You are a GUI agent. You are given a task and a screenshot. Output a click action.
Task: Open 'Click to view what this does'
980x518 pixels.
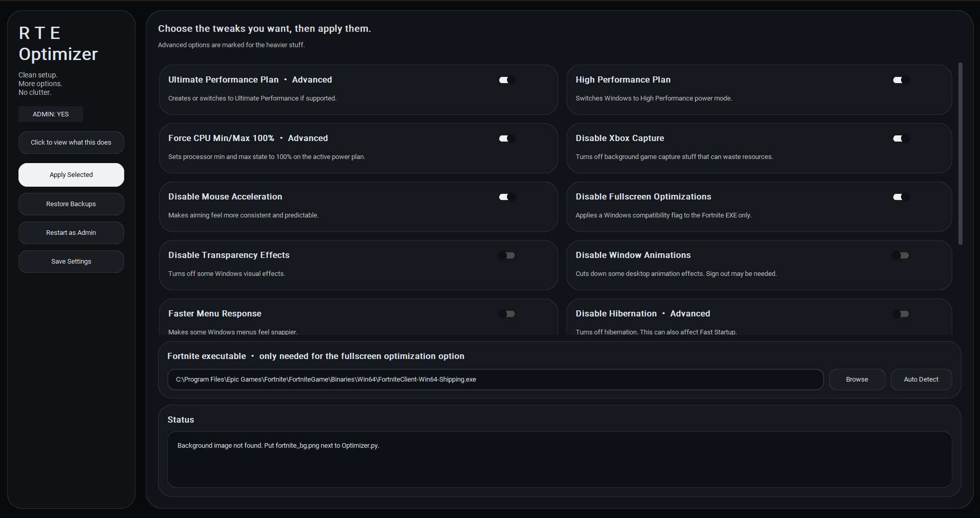tap(71, 143)
